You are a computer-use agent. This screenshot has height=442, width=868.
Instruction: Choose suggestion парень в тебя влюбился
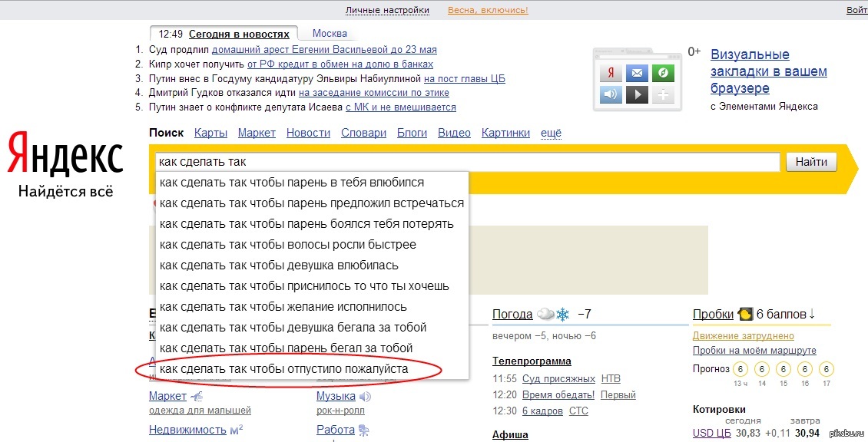pos(312,183)
